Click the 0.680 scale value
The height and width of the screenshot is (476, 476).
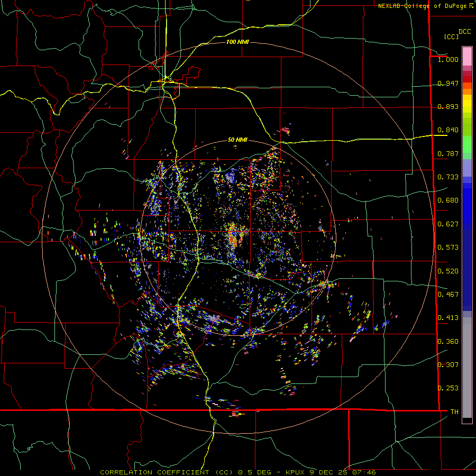pos(448,200)
